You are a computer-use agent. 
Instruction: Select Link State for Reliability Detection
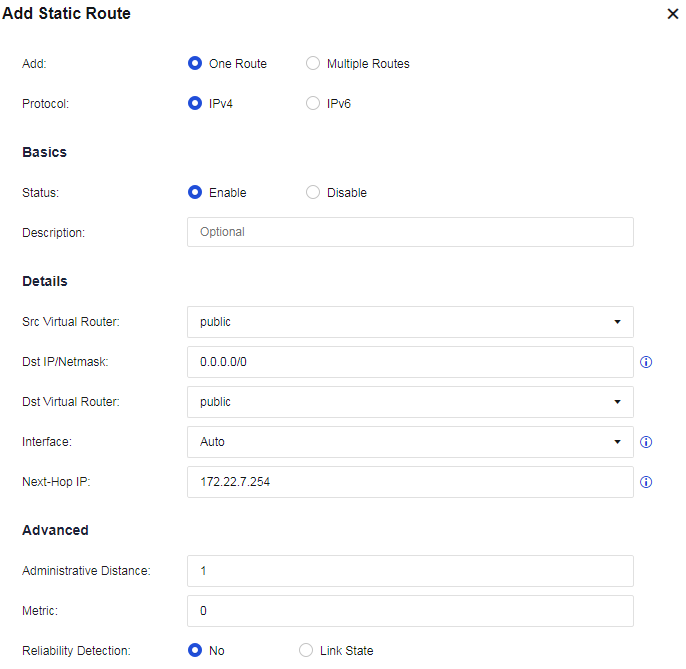(x=306, y=650)
